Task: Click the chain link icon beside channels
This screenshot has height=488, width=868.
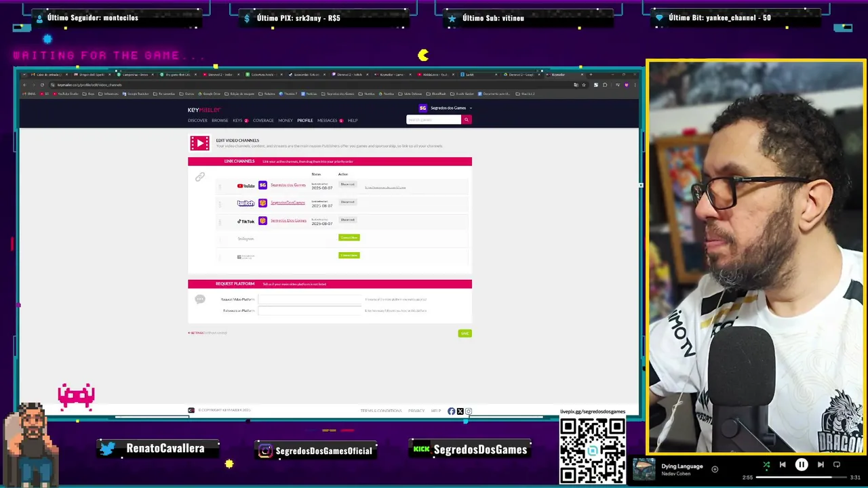Action: (x=199, y=177)
